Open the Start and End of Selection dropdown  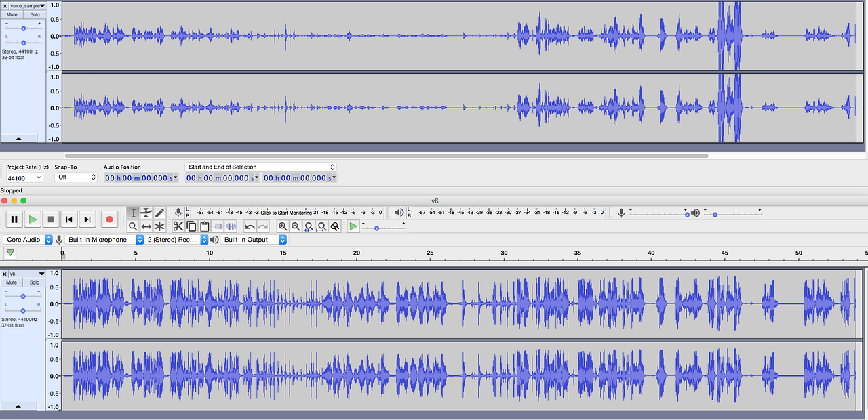click(x=260, y=167)
